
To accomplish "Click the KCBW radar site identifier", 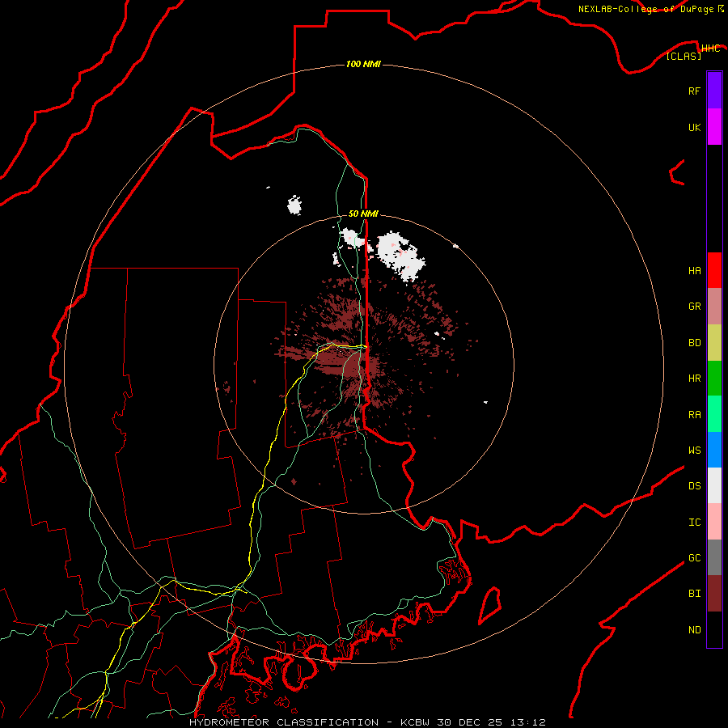I will click(416, 722).
